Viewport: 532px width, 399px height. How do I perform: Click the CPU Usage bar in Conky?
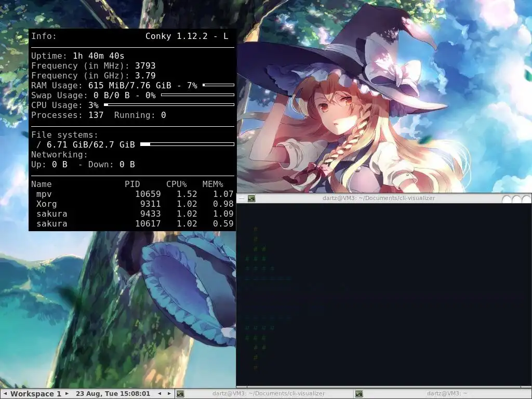tap(169, 105)
